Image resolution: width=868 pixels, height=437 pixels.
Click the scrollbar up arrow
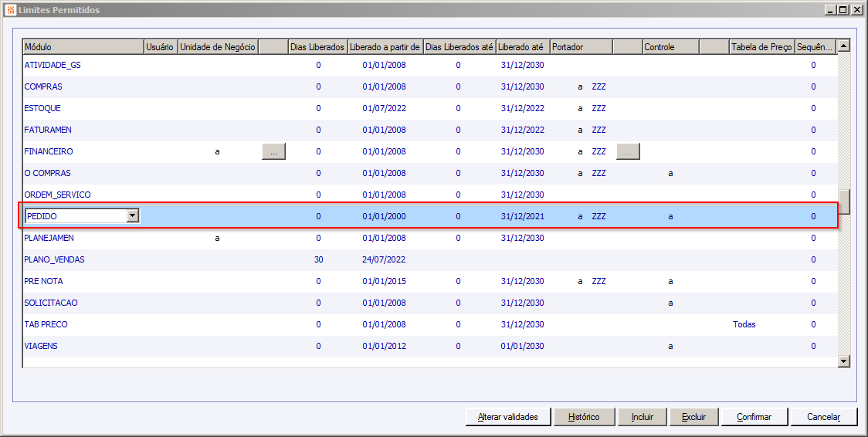pyautogui.click(x=843, y=46)
